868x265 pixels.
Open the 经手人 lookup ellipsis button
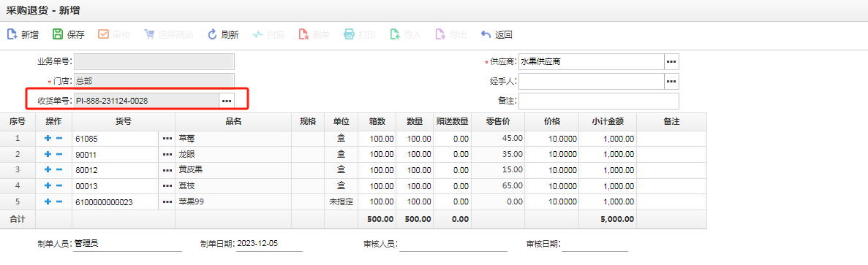click(671, 82)
